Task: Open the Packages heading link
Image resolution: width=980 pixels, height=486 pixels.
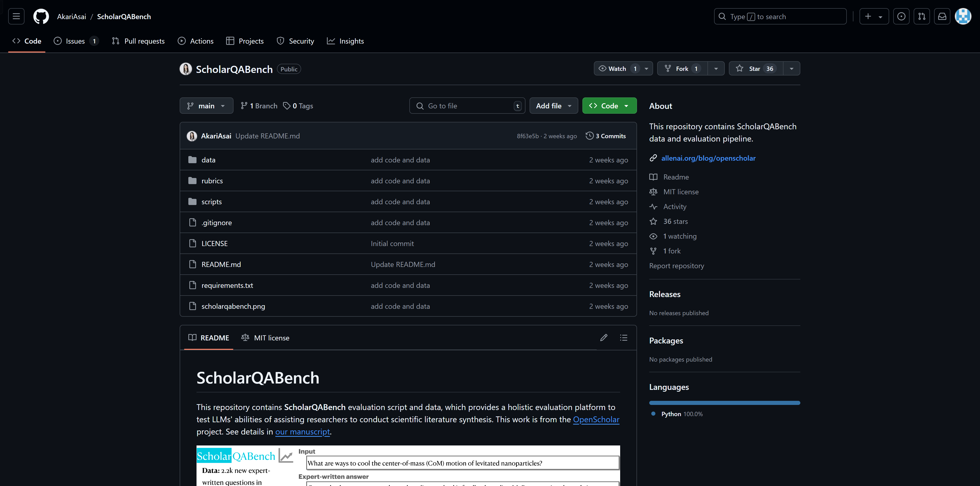Action: tap(666, 340)
